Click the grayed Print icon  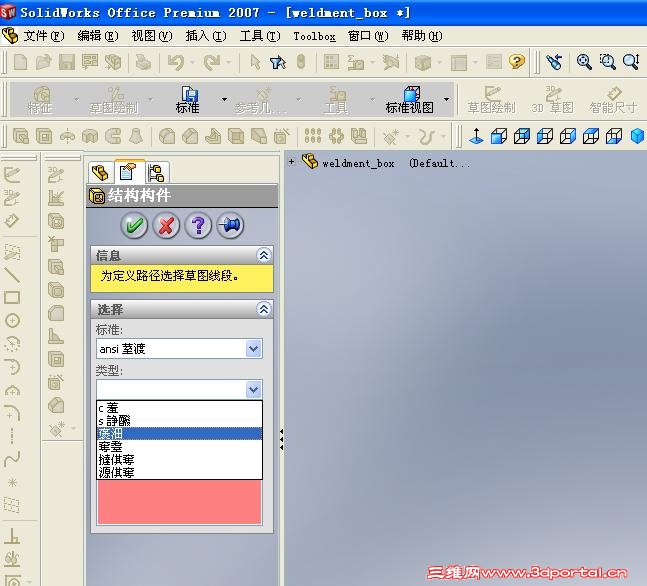click(143, 62)
